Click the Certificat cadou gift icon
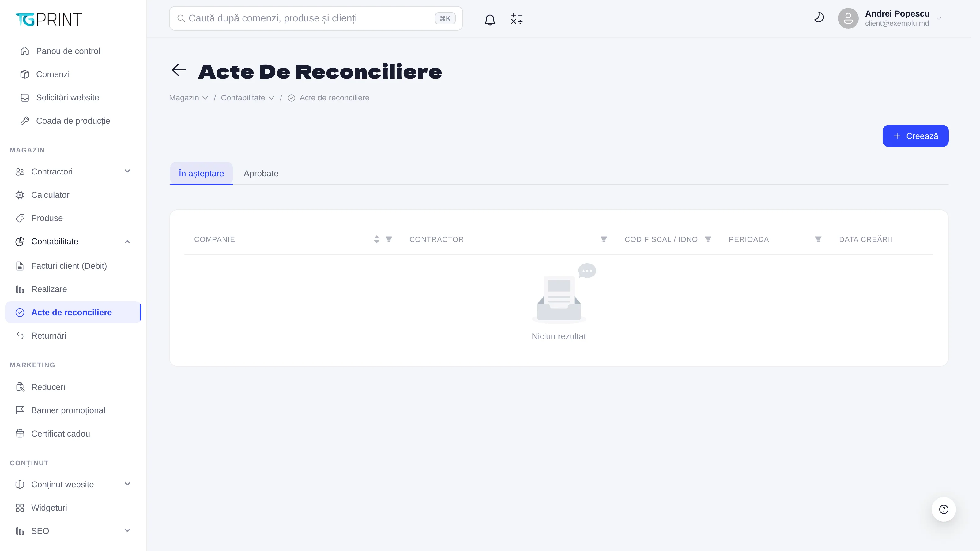This screenshot has height=551, width=980. (x=20, y=433)
